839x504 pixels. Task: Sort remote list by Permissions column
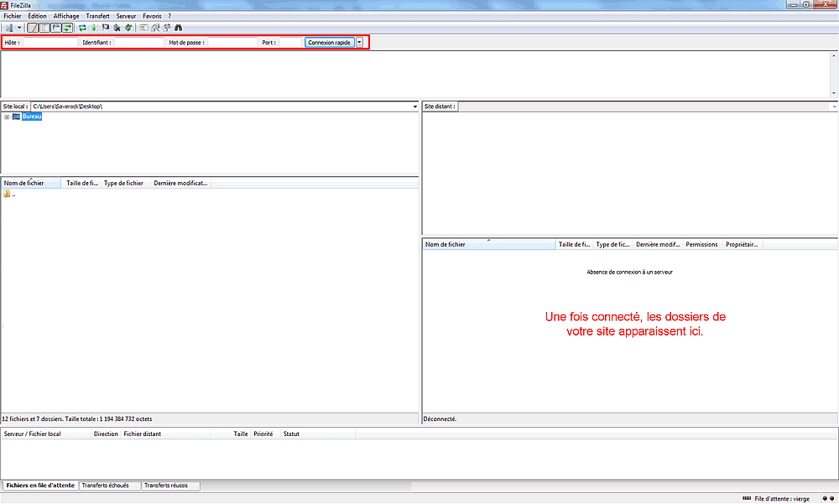pyautogui.click(x=701, y=245)
